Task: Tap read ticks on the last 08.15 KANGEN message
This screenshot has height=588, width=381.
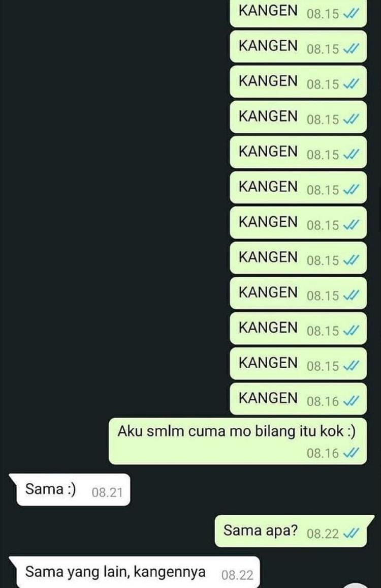Action: (x=351, y=366)
